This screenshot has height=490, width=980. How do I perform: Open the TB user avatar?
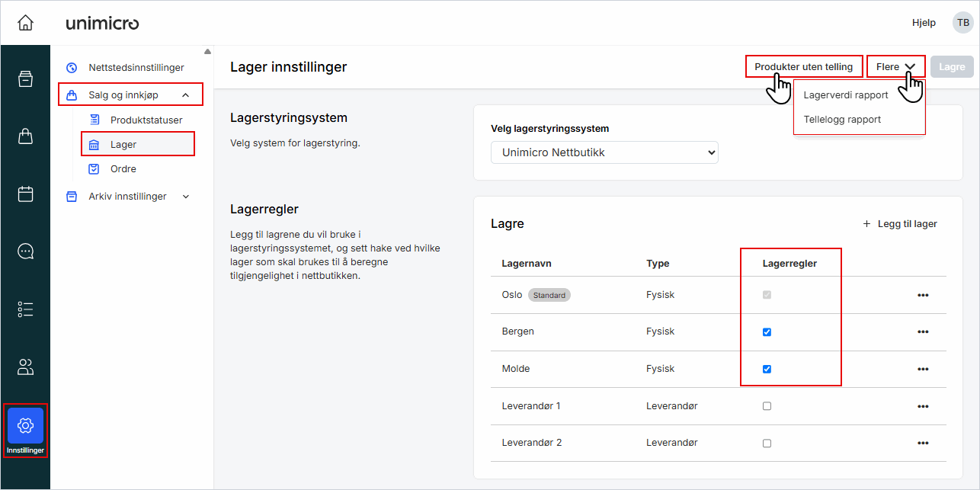coord(962,22)
